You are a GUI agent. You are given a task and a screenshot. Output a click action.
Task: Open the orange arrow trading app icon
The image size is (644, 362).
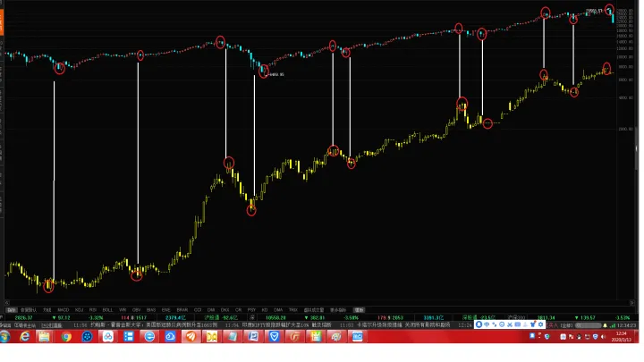click(x=191, y=337)
